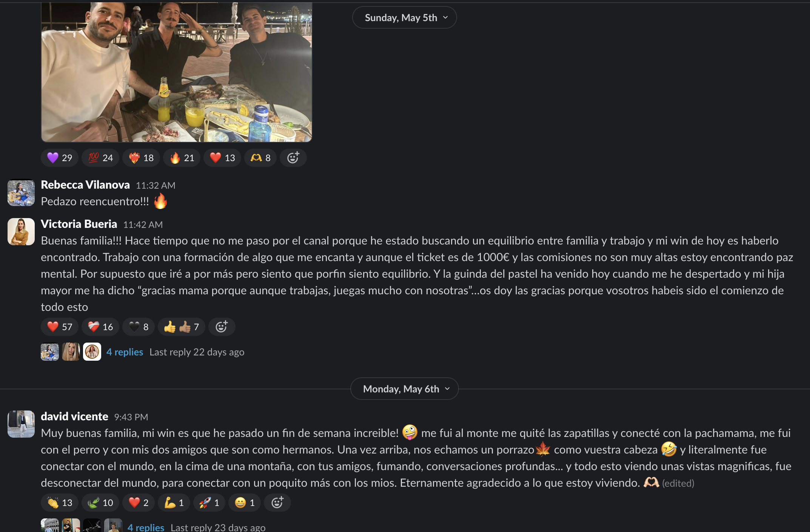Toggle the rocket reaction on david's message
Image resolution: width=810 pixels, height=532 pixels.
click(209, 503)
